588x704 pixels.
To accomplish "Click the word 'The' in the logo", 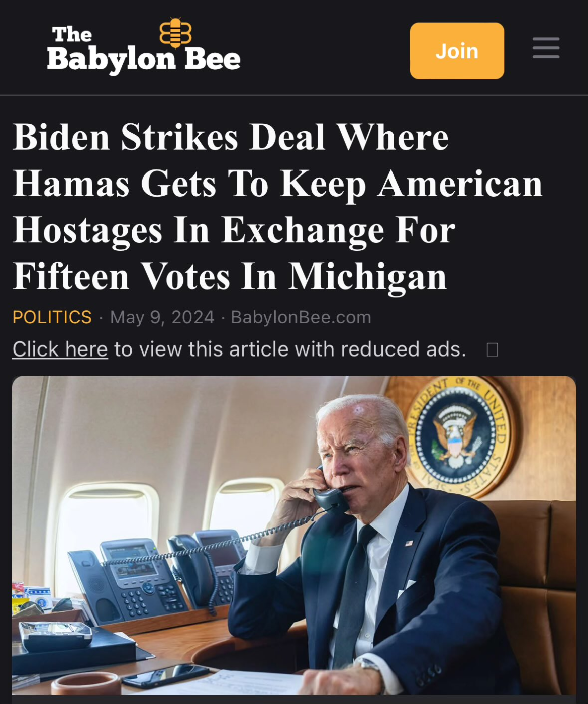I will pos(72,35).
